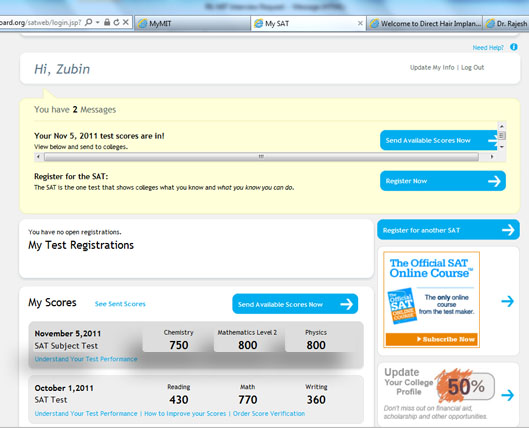Image resolution: width=529 pixels, height=428 pixels.
Task: Click the security lock icon in address bar
Action: [x=107, y=23]
